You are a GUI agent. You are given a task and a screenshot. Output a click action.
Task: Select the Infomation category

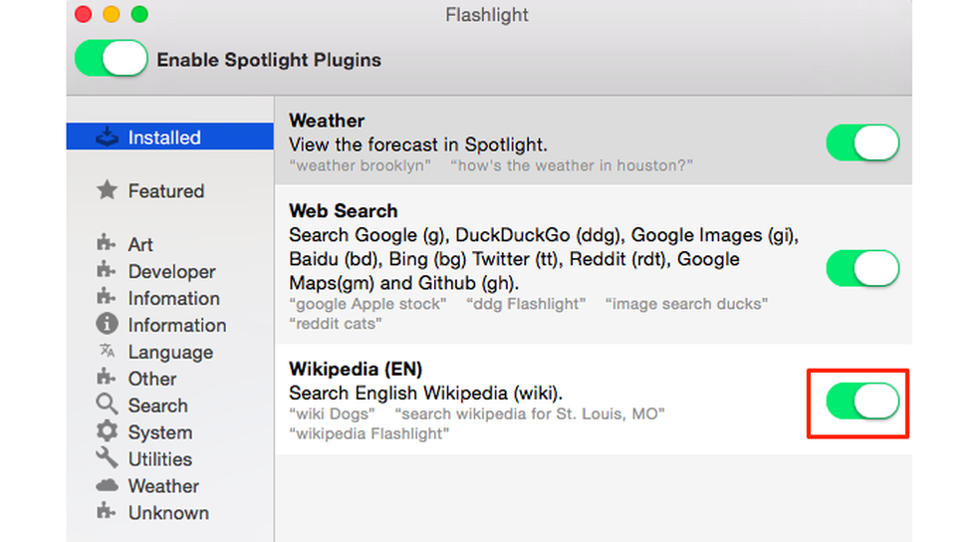click(x=173, y=298)
